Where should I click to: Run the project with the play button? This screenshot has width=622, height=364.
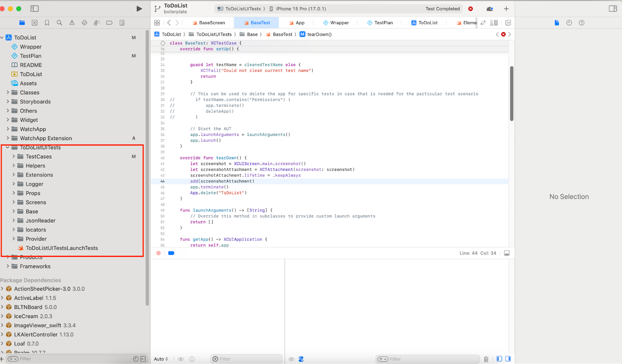tap(139, 9)
